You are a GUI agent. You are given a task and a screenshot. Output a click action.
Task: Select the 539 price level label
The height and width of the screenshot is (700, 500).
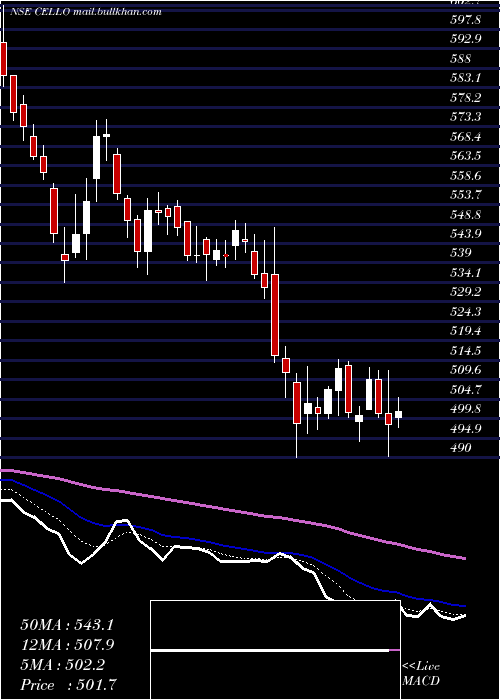coord(461,253)
